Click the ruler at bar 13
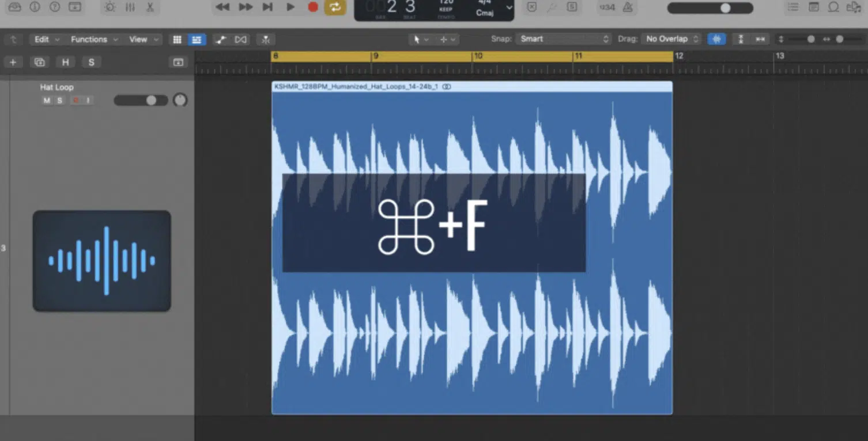 [x=780, y=56]
